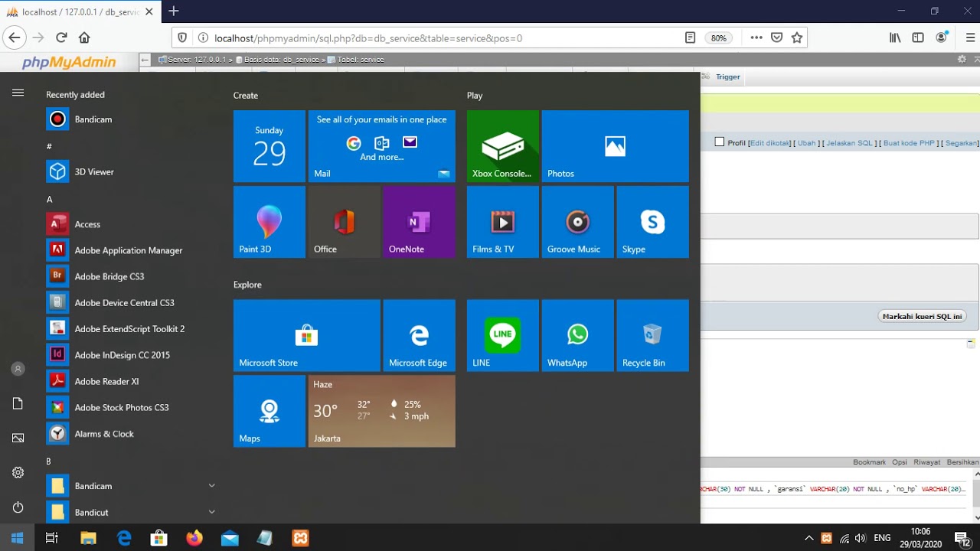Click XAMPP icon in the taskbar
This screenshot has height=551, width=980.
300,538
